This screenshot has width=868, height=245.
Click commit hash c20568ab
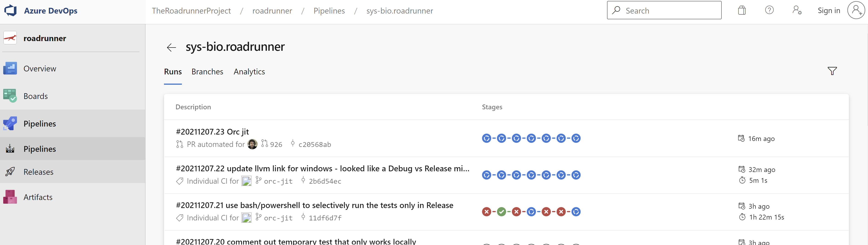click(x=315, y=144)
